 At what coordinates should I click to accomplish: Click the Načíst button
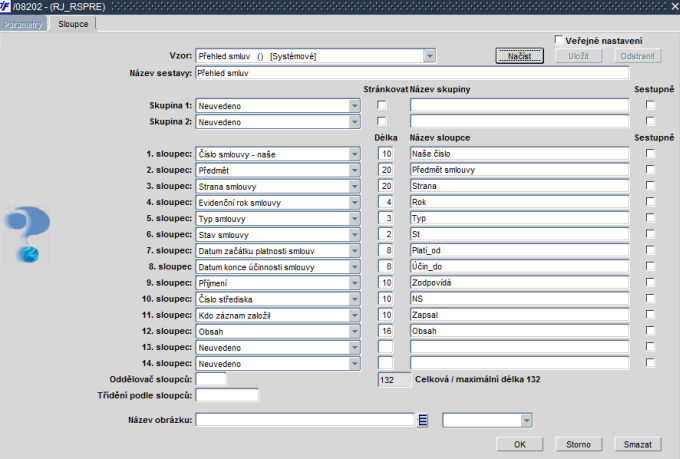[x=520, y=56]
